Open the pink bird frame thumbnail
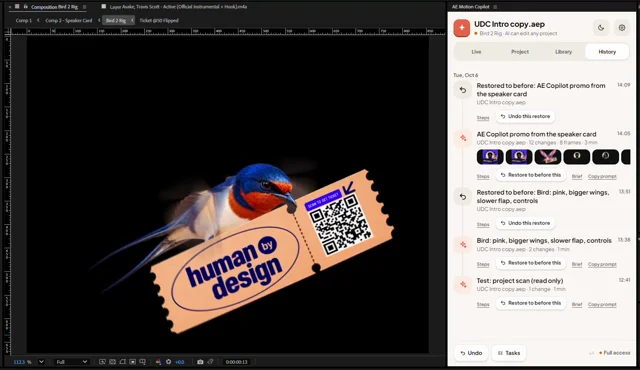Screen dimensions: 640x370 click(548, 157)
